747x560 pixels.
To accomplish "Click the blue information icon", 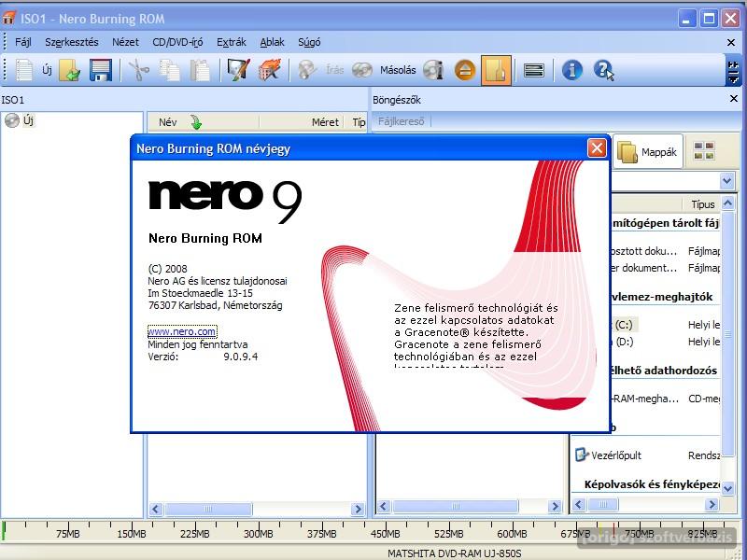I will coord(571,70).
